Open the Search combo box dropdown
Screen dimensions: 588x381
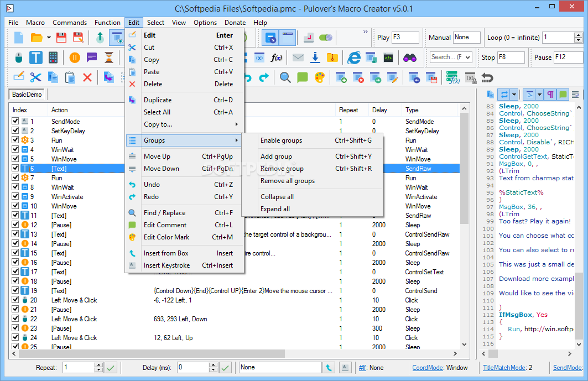click(467, 57)
